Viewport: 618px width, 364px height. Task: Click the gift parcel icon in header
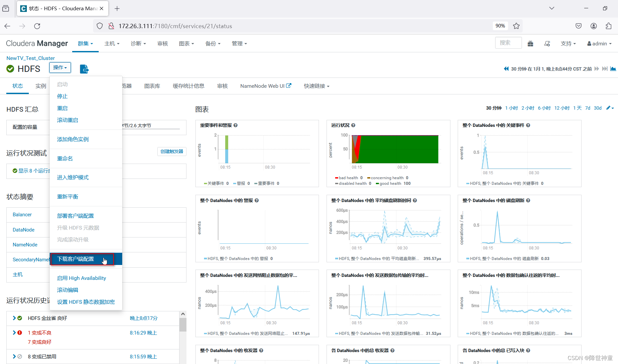[x=530, y=43]
